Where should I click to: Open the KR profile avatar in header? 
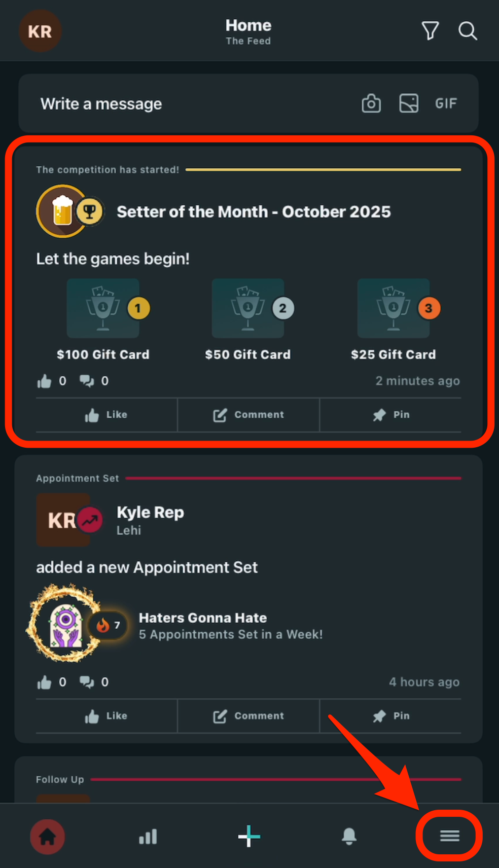[x=40, y=31]
